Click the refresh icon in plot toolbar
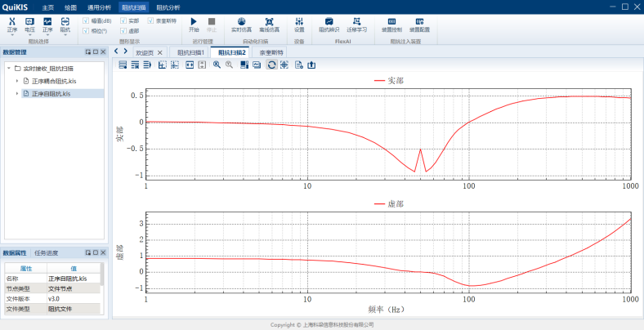 pos(271,65)
